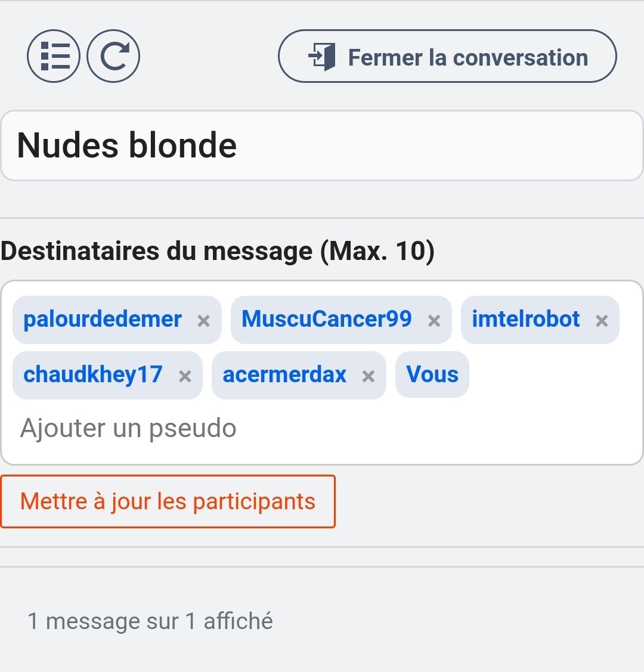The width and height of the screenshot is (644, 672).
Task: Click the Vous recipient tag
Action: pos(432,375)
